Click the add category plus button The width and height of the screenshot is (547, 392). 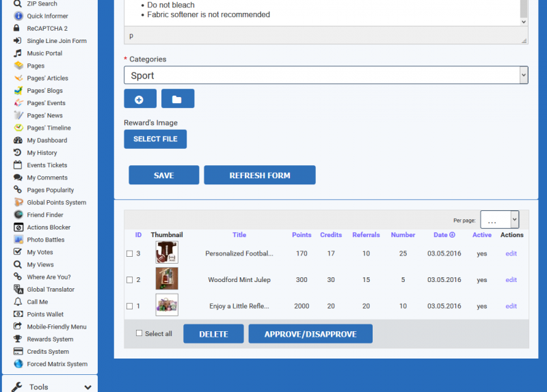(140, 98)
